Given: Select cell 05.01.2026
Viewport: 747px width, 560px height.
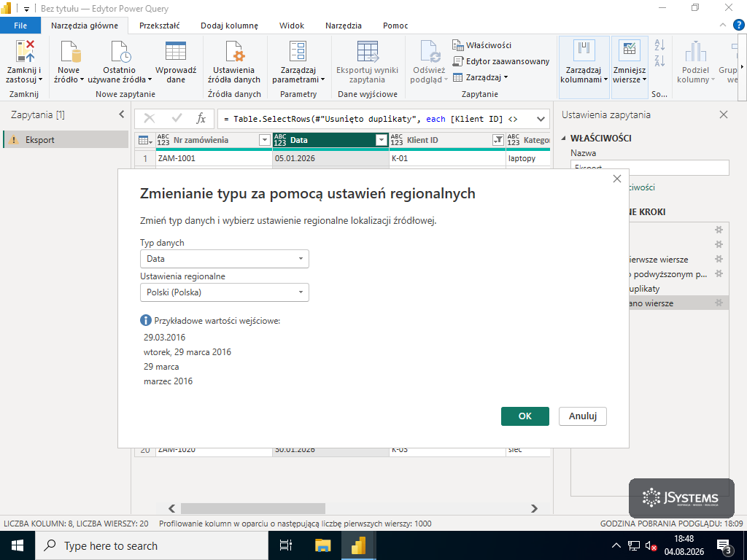Looking at the screenshot, I should 330,158.
